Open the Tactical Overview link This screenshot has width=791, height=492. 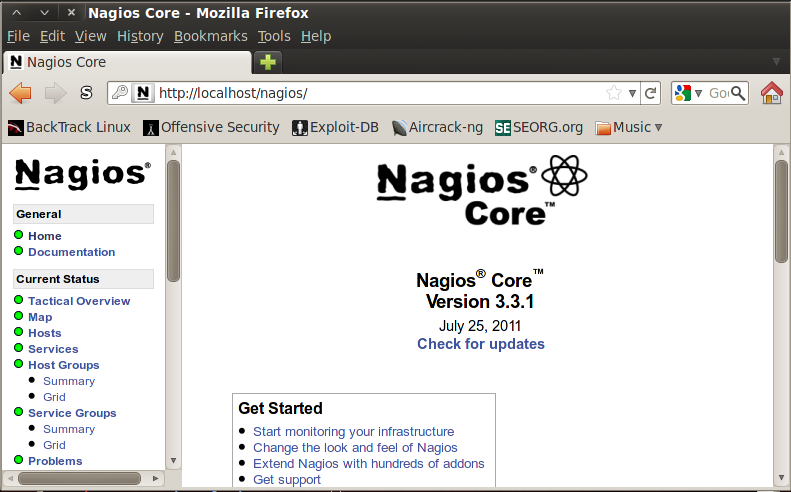pyautogui.click(x=79, y=301)
